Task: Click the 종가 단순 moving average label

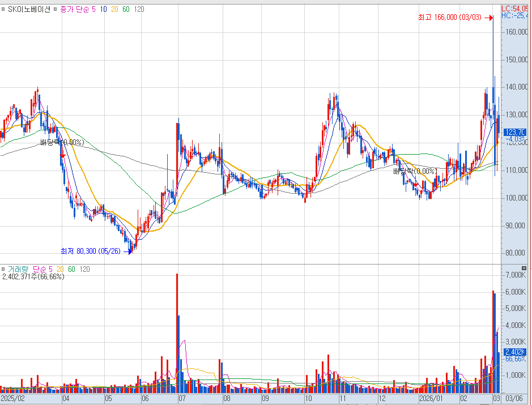Action: point(75,10)
